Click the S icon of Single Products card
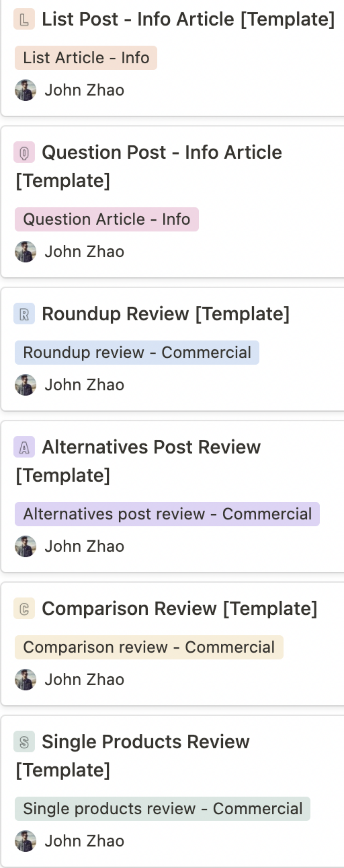 (x=24, y=742)
